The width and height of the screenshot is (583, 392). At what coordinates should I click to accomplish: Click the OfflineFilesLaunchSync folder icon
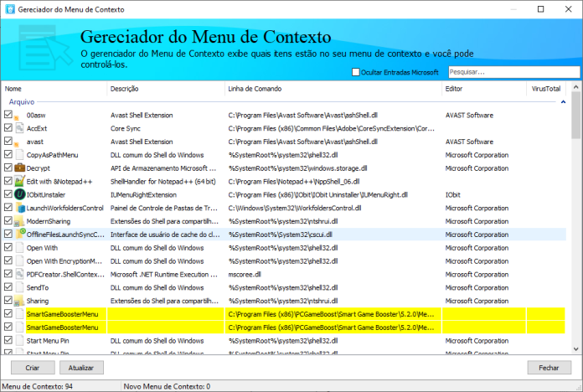tap(20, 235)
